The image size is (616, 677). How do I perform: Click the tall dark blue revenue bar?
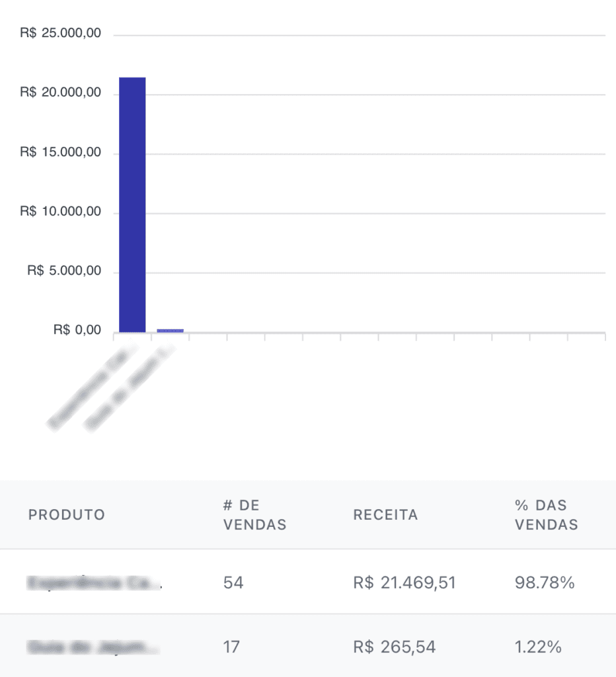click(x=132, y=205)
